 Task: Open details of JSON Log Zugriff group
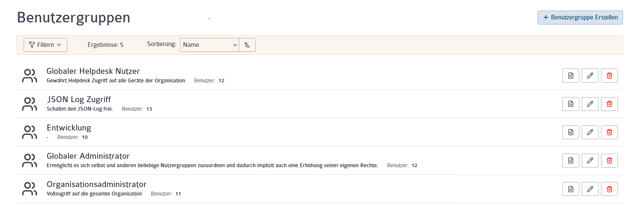click(x=571, y=104)
